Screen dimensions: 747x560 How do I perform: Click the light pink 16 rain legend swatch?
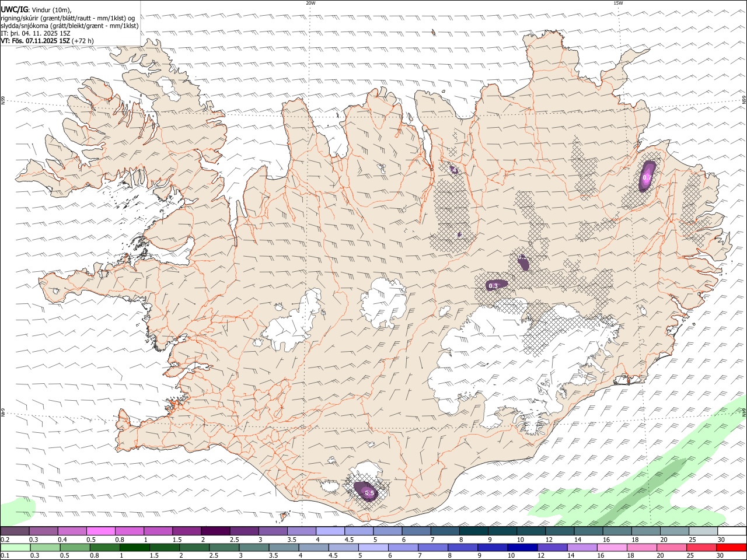coord(612,548)
